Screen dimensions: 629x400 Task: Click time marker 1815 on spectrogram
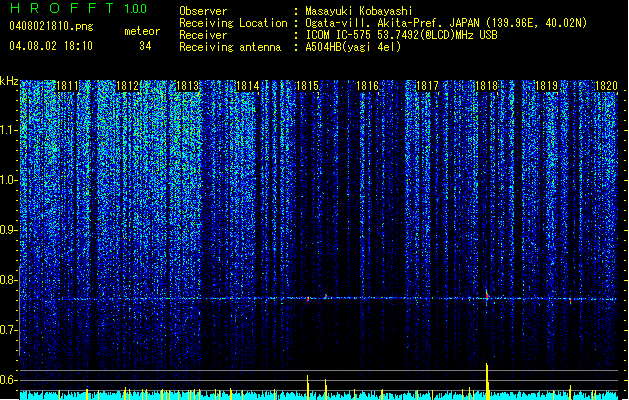(x=307, y=86)
